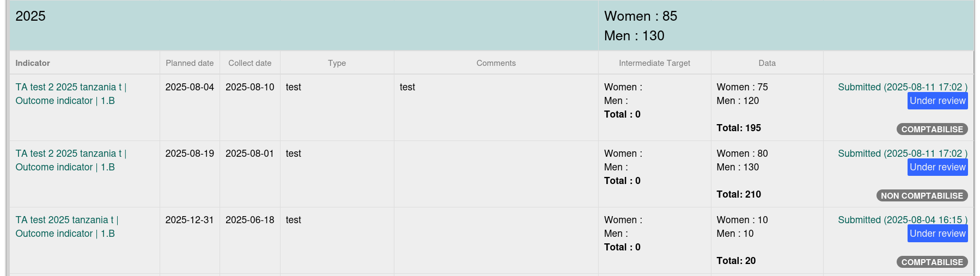Viewport: 980px width, 276px height.
Task: Click COMPTABILISE badge in first row
Action: coord(932,130)
